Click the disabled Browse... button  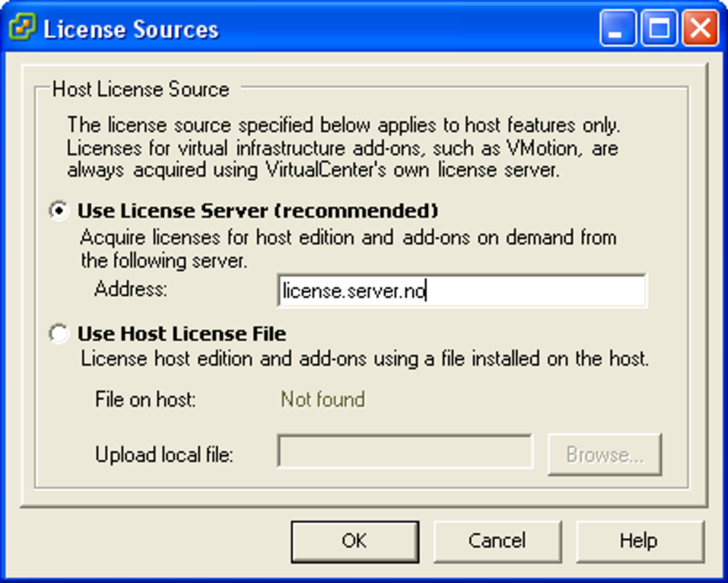click(605, 455)
